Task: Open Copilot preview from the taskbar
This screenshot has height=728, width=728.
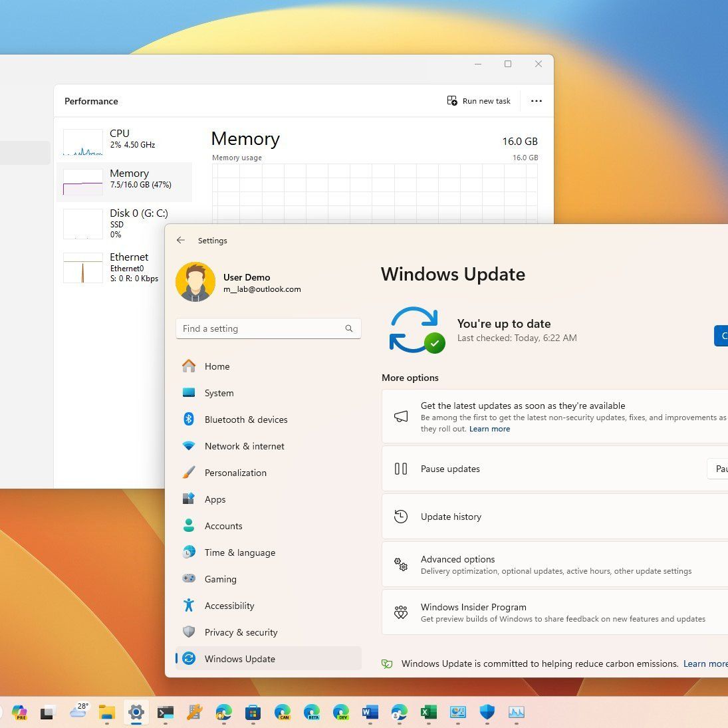Action: coord(19,712)
